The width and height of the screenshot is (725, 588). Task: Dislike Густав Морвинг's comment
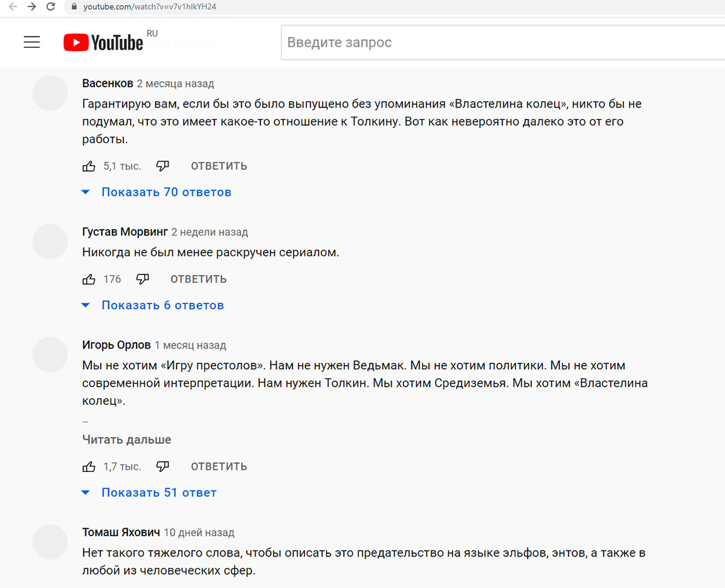click(x=143, y=279)
